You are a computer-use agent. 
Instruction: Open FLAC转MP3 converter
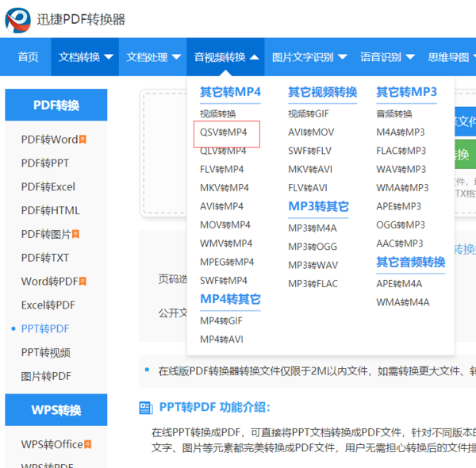[401, 151]
